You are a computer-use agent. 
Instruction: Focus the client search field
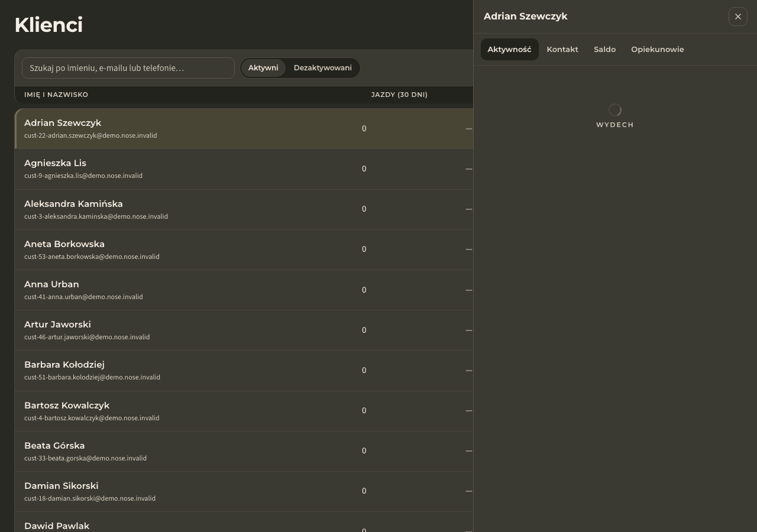click(x=128, y=68)
